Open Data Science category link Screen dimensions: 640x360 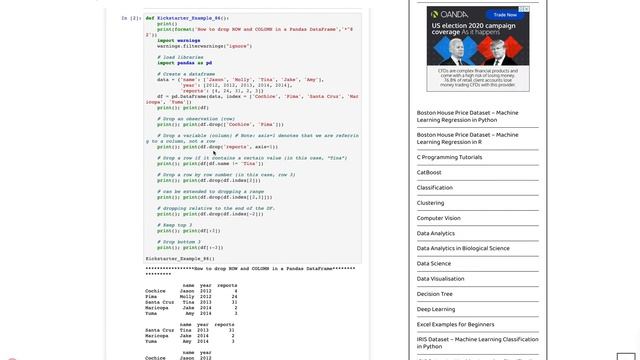tap(434, 264)
